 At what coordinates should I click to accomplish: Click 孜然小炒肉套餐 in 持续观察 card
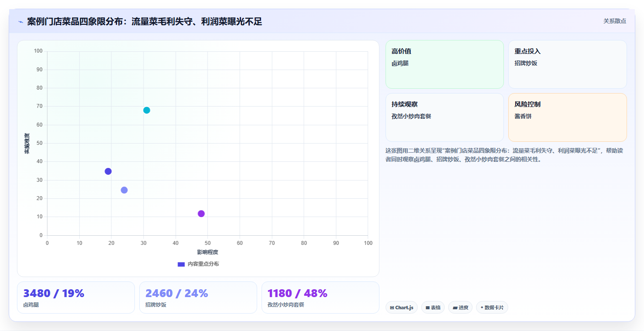point(411,116)
